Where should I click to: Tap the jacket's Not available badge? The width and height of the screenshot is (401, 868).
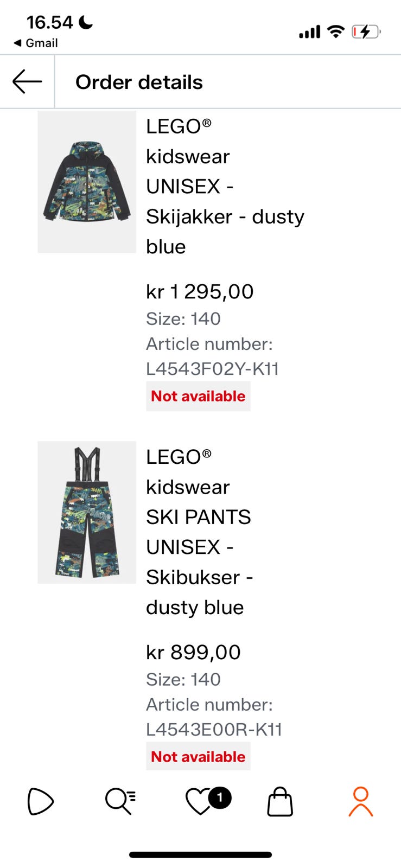198,396
